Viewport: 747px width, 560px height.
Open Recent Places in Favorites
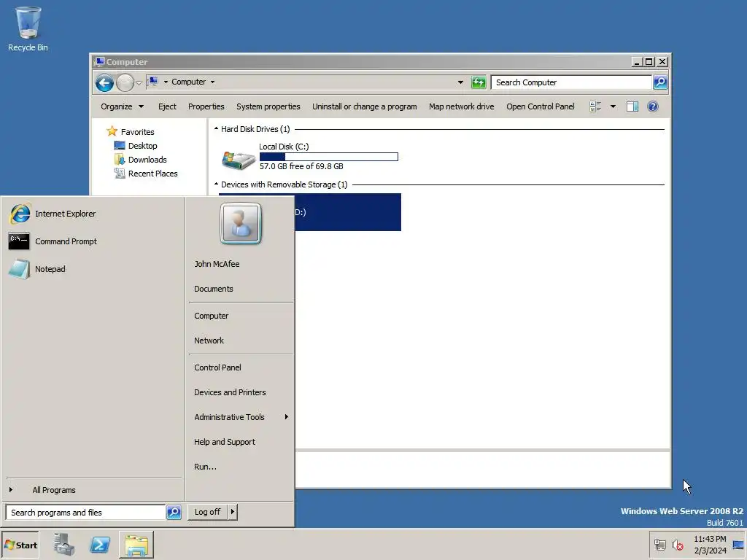coord(152,174)
